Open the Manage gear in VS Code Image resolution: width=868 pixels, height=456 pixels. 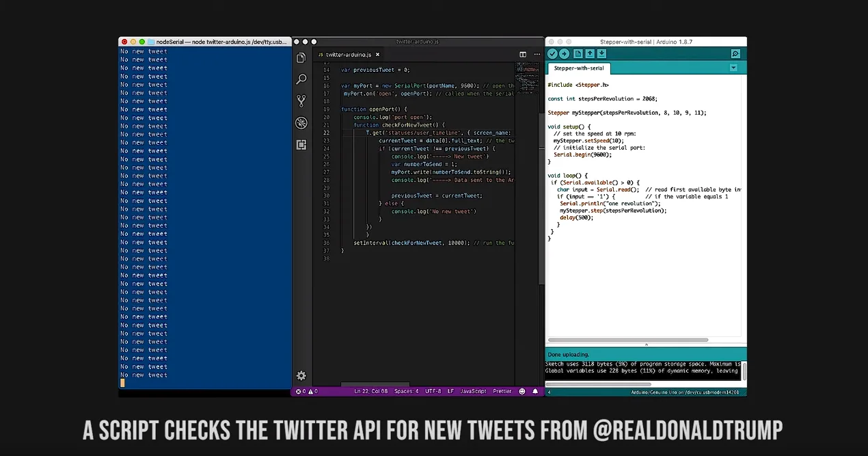(301, 376)
